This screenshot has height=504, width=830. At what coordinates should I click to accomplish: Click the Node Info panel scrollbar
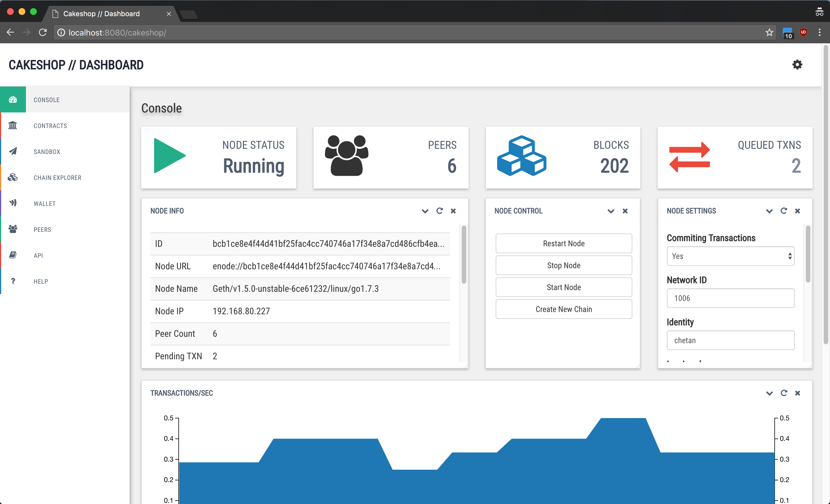(x=464, y=255)
